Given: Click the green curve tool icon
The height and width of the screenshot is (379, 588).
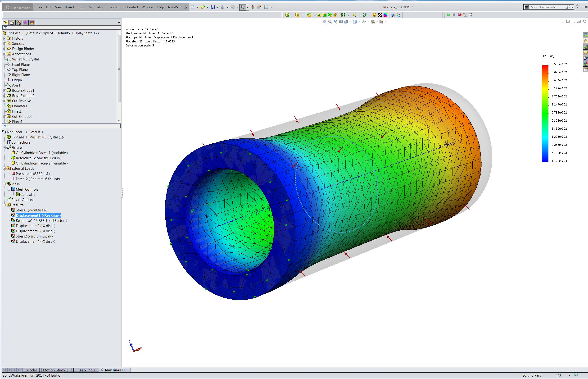Looking at the screenshot, I should 364,15.
